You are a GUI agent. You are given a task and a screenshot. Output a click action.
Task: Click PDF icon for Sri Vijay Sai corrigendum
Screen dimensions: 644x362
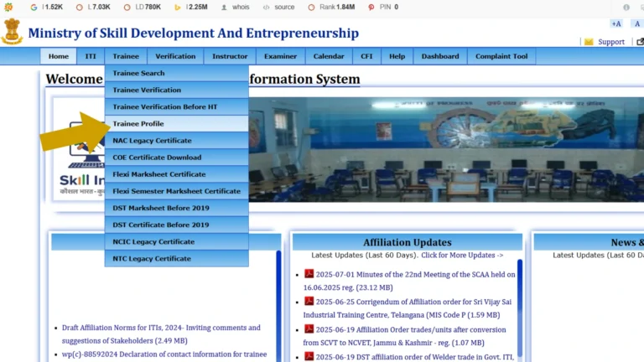click(x=309, y=302)
